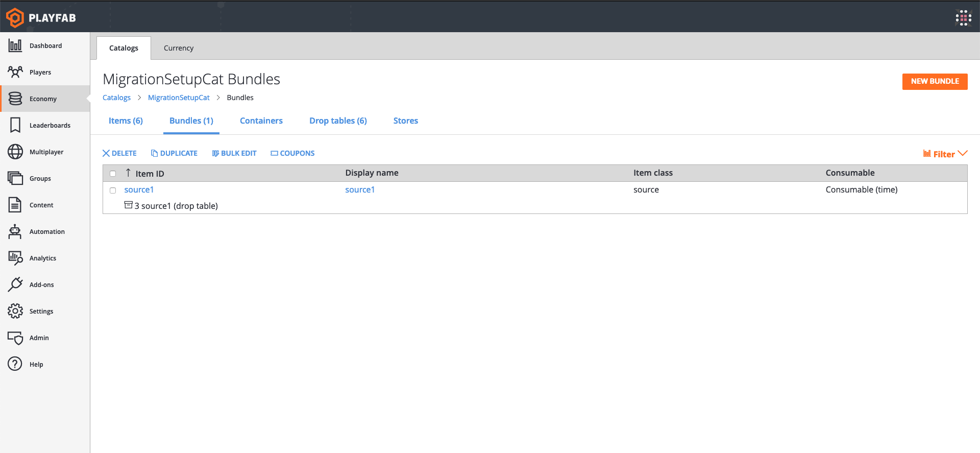Open Settings in the sidebar
This screenshot has height=453, width=980.
coord(45,311)
